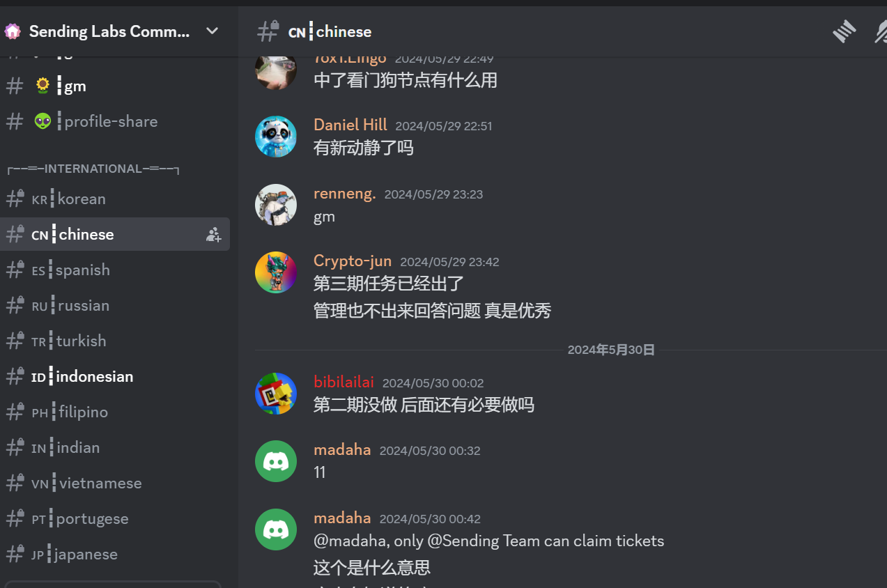Viewport: 887px width, 588px height.
Task: Select the gm channel
Action: (x=115, y=86)
